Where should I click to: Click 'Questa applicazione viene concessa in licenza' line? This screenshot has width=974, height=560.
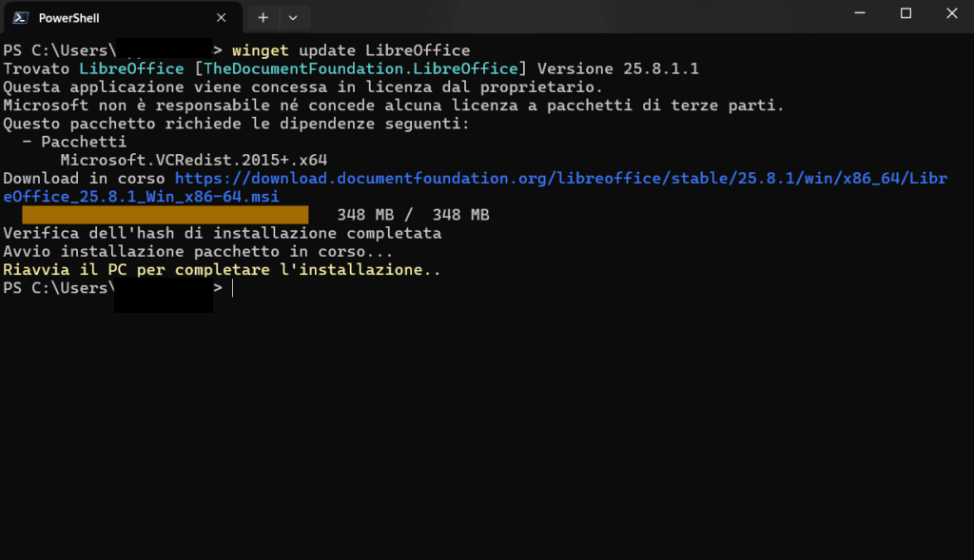pyautogui.click(x=303, y=87)
